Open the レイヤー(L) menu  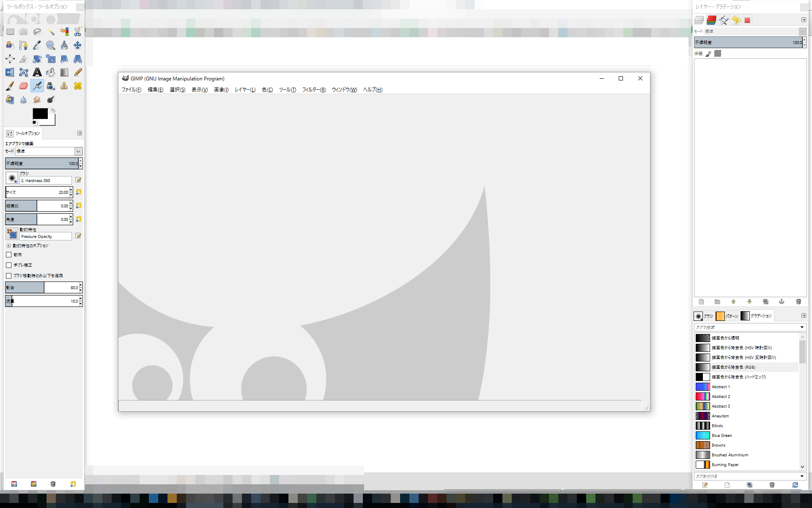tap(245, 90)
